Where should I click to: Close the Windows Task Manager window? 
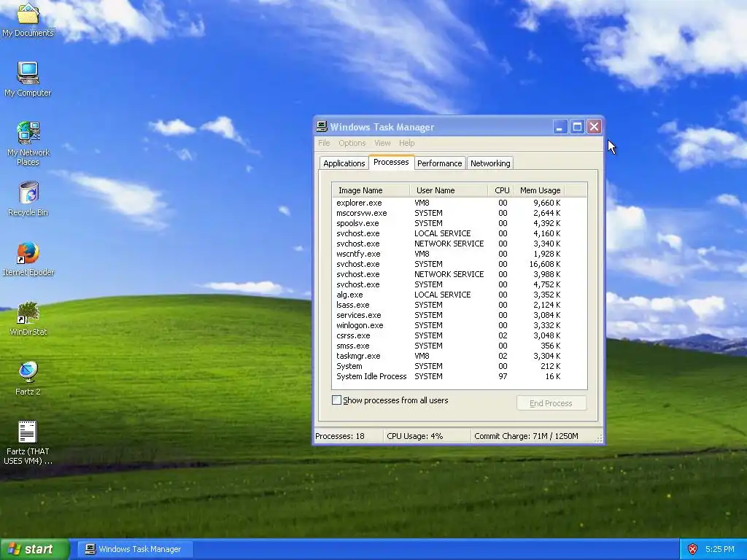pos(594,127)
